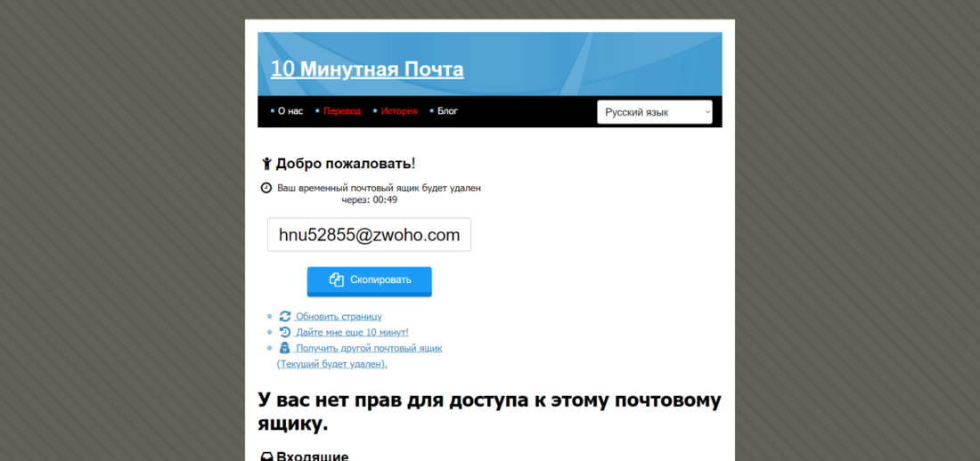Go to the Перевод menu item
Image resolution: width=980 pixels, height=461 pixels.
[342, 111]
